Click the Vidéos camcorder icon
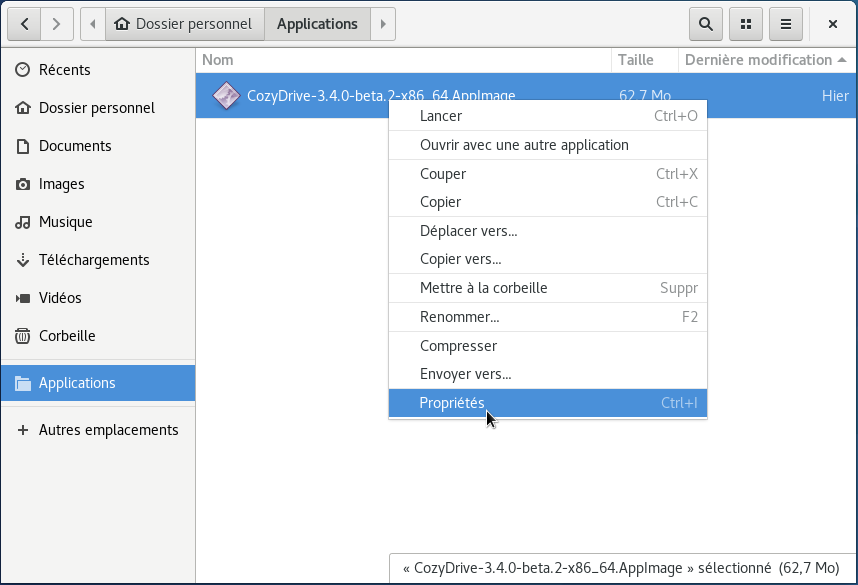Image resolution: width=858 pixels, height=585 pixels. pos(22,298)
